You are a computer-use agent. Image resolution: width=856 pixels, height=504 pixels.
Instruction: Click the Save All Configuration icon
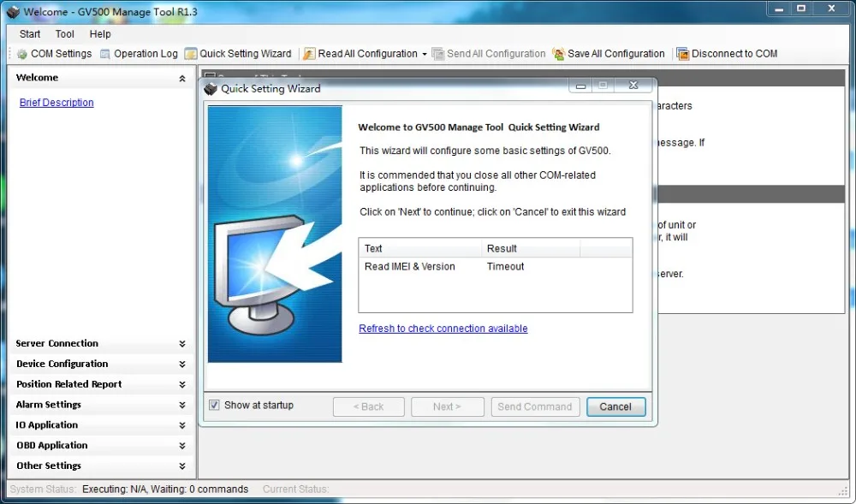tap(558, 54)
